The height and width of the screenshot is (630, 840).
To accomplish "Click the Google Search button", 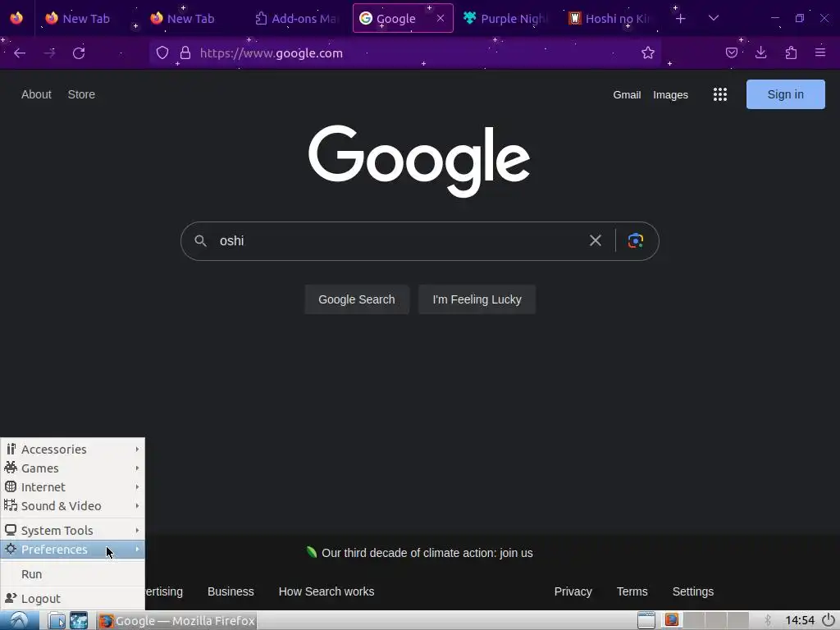I will tap(357, 299).
